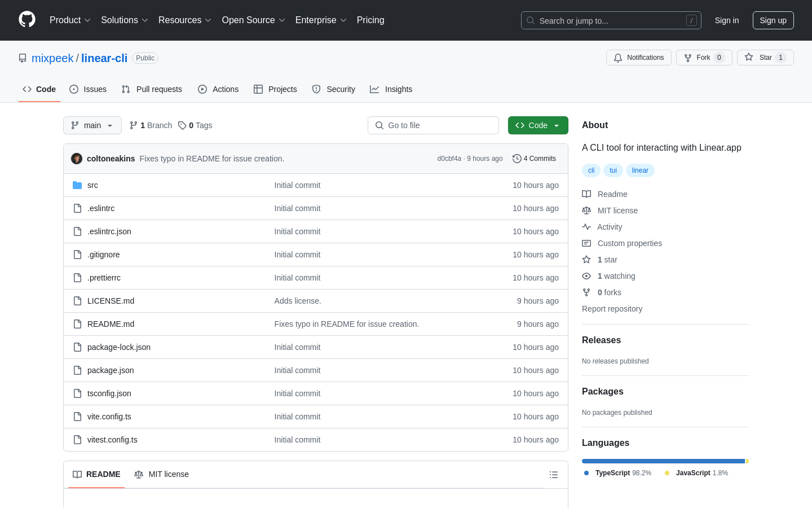Click the file icon next to tsconfig.json

78,393
